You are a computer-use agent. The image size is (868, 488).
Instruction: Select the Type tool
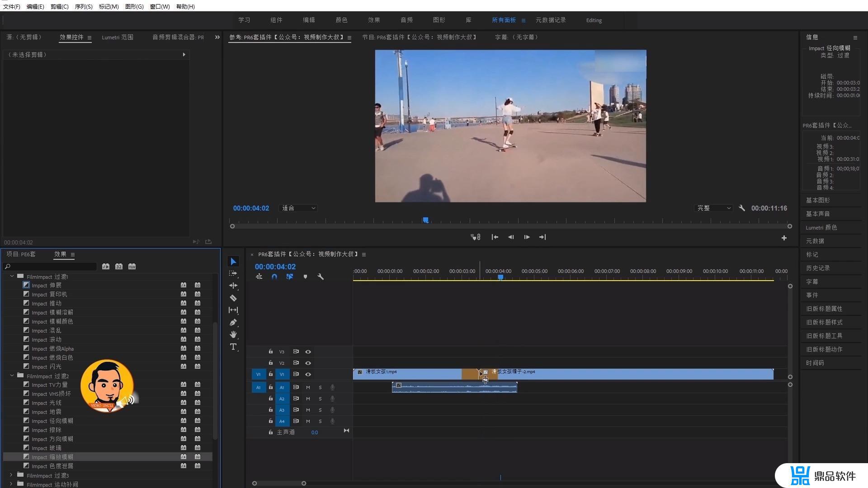pyautogui.click(x=233, y=347)
